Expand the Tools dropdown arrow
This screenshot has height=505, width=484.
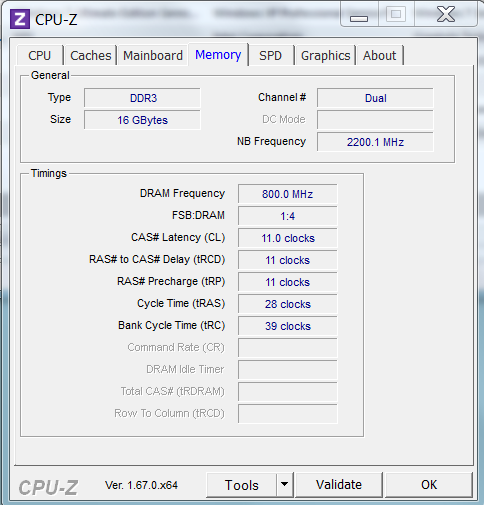click(284, 485)
